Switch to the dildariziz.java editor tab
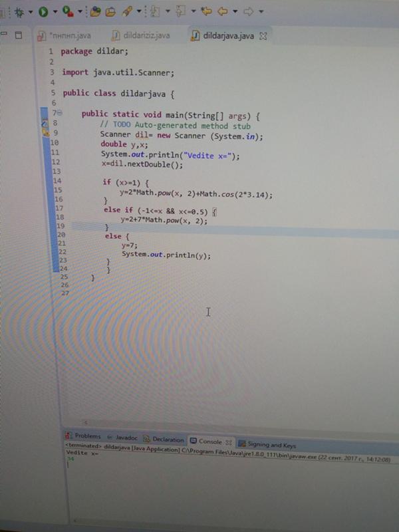This screenshot has width=399, height=532. point(142,35)
